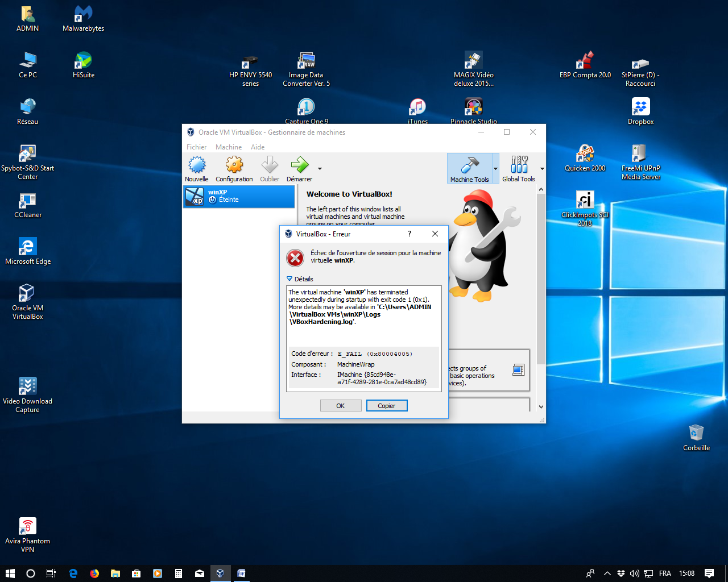Open Spybot-S&D Start Center shortcut
This screenshot has width=728, height=582.
pos(27,163)
